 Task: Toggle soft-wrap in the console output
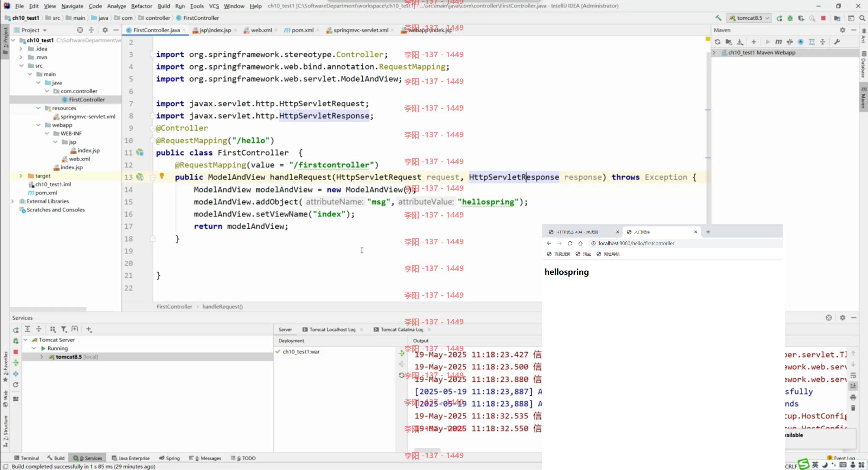[853, 375]
